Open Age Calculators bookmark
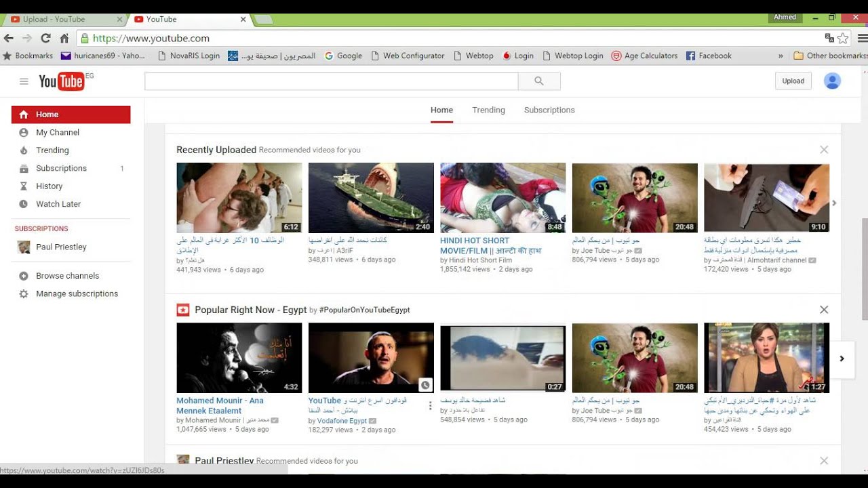The height and width of the screenshot is (488, 868). click(644, 56)
